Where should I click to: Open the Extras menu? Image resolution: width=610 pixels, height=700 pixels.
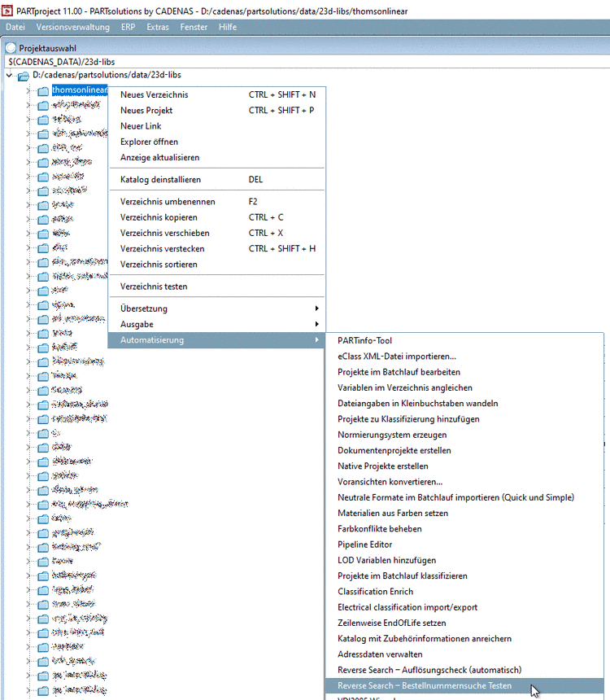click(158, 27)
